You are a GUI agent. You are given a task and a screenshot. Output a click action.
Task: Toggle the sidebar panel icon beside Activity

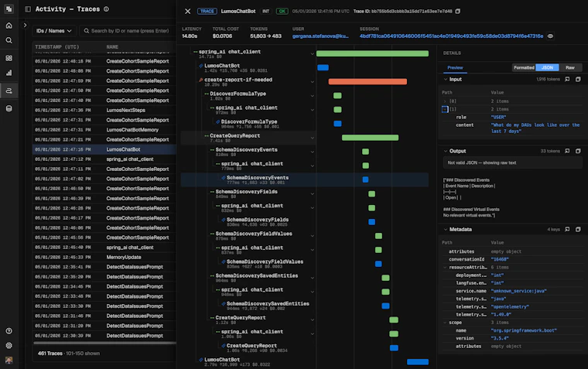[x=28, y=9]
